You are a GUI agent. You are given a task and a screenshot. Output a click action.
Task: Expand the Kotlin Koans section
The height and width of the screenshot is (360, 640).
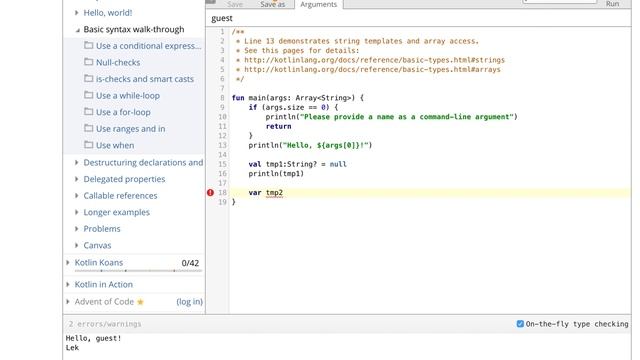coord(68,262)
